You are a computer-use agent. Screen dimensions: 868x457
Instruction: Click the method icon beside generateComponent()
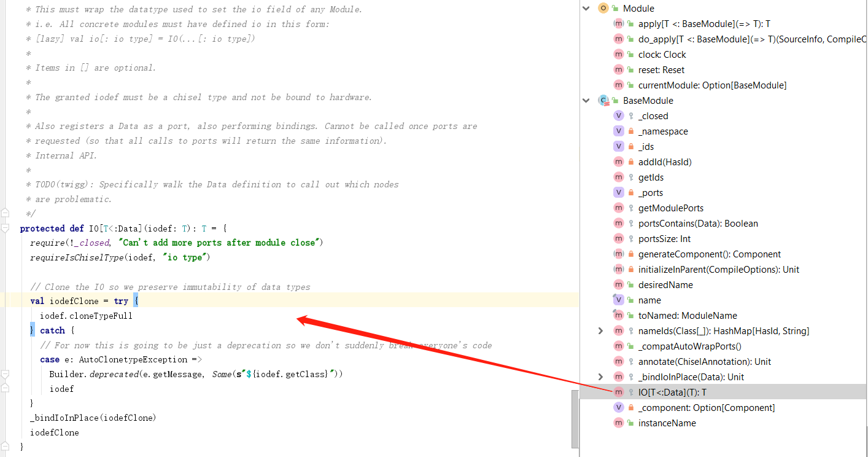618,254
